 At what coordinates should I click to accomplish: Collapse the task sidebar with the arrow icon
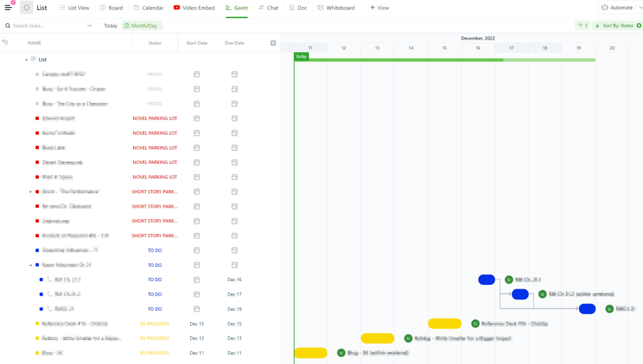pyautogui.click(x=6, y=42)
